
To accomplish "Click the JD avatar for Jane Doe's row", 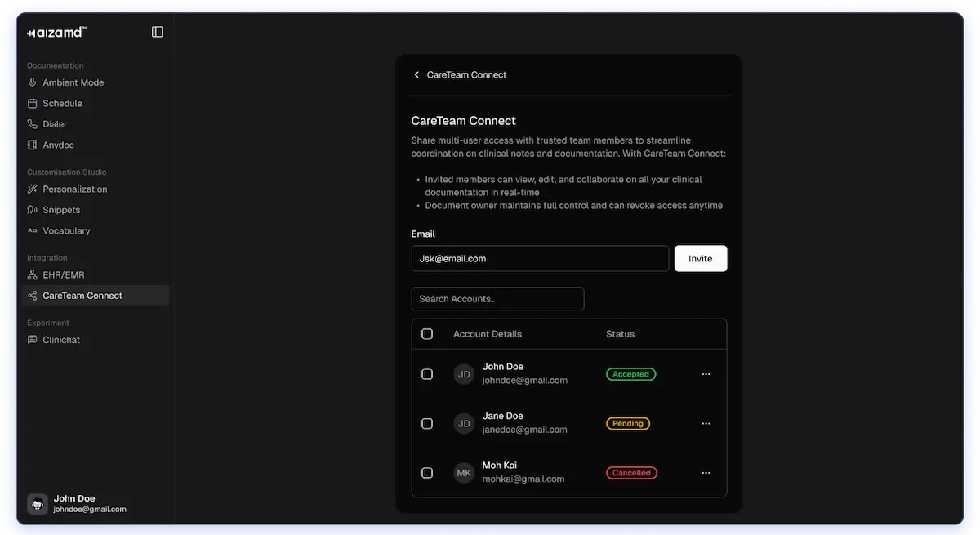I will tap(464, 424).
